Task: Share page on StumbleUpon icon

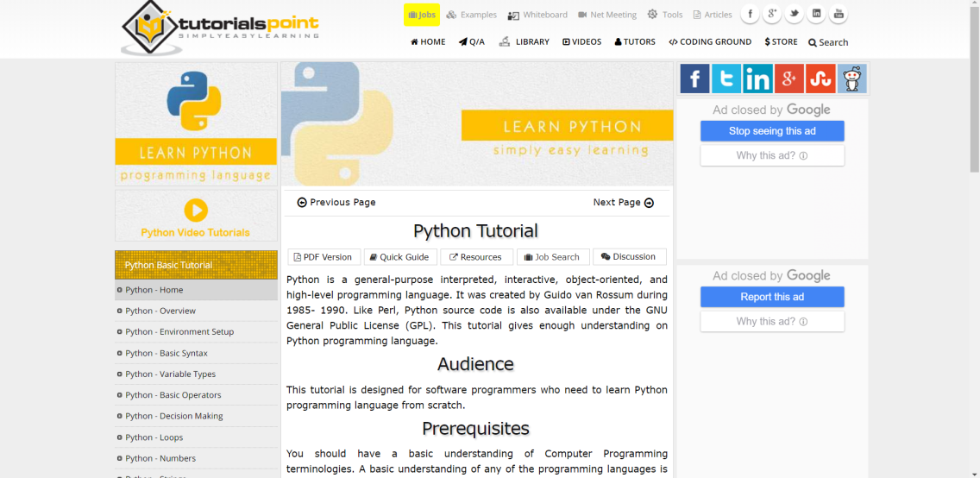Action: pyautogui.click(x=820, y=79)
